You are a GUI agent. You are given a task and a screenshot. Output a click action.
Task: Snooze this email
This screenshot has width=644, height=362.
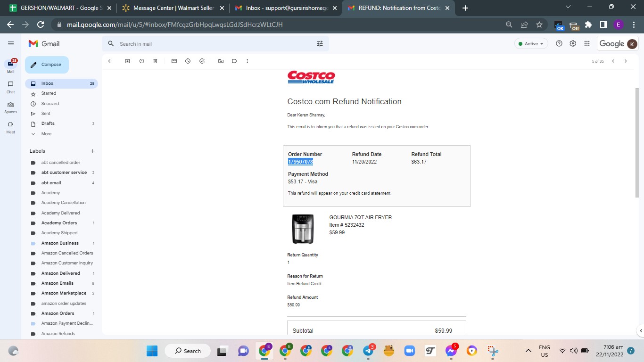[x=188, y=61]
